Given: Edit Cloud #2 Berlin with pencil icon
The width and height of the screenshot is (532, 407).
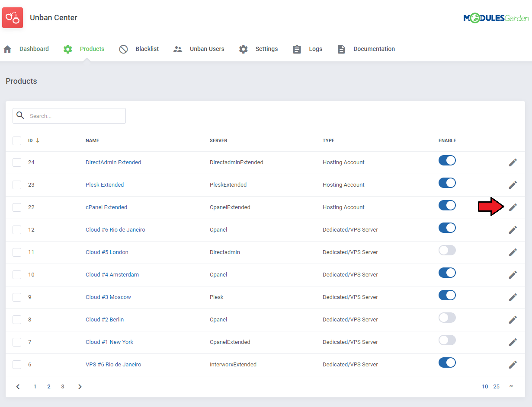Looking at the screenshot, I should tap(513, 320).
